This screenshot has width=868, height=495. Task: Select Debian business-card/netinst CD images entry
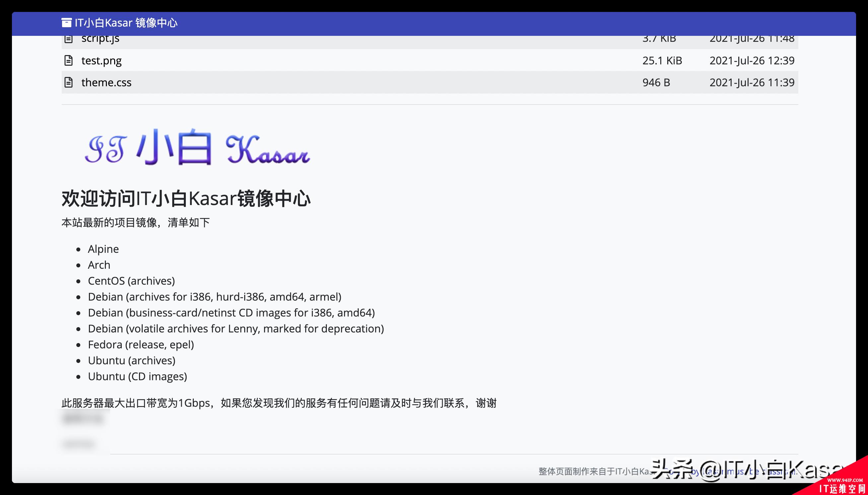click(x=231, y=313)
